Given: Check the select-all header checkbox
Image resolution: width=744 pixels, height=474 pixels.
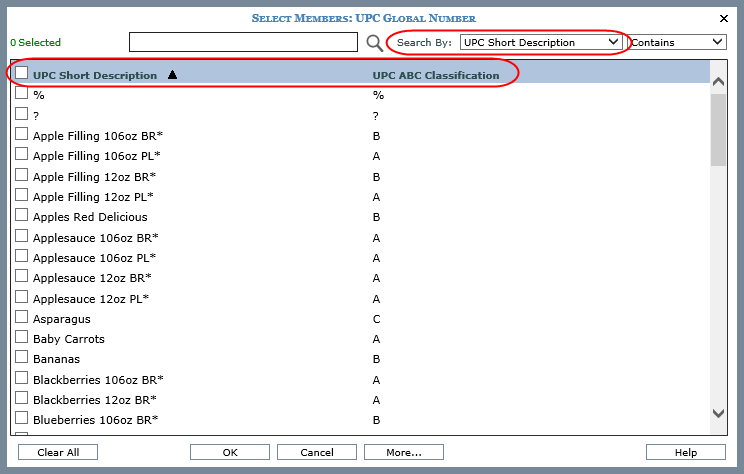Looking at the screenshot, I should (x=21, y=74).
